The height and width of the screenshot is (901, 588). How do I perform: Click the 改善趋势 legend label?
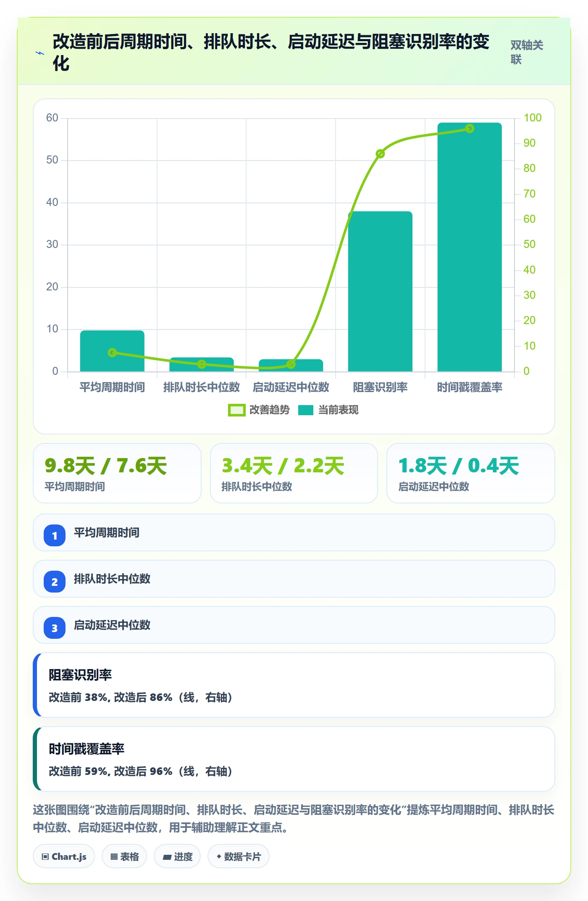269,410
